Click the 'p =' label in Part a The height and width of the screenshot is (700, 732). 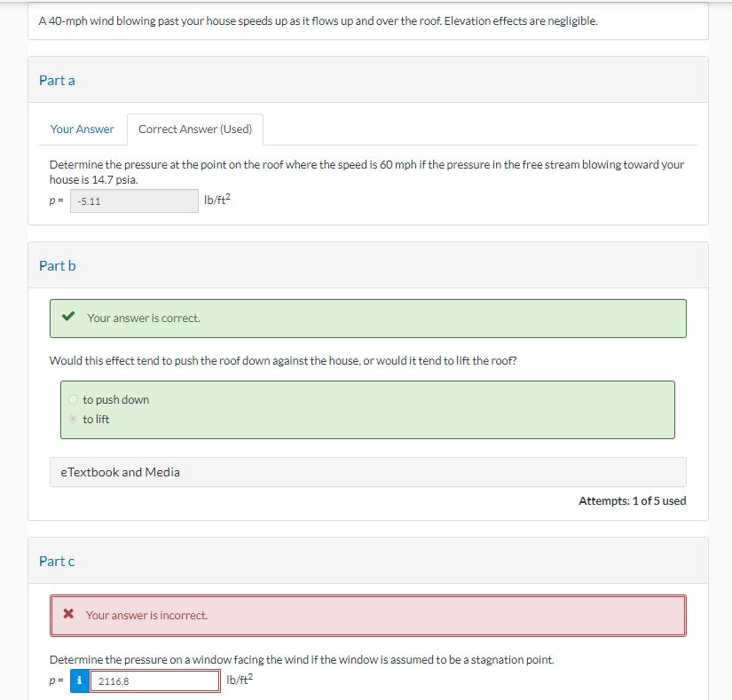coord(55,201)
